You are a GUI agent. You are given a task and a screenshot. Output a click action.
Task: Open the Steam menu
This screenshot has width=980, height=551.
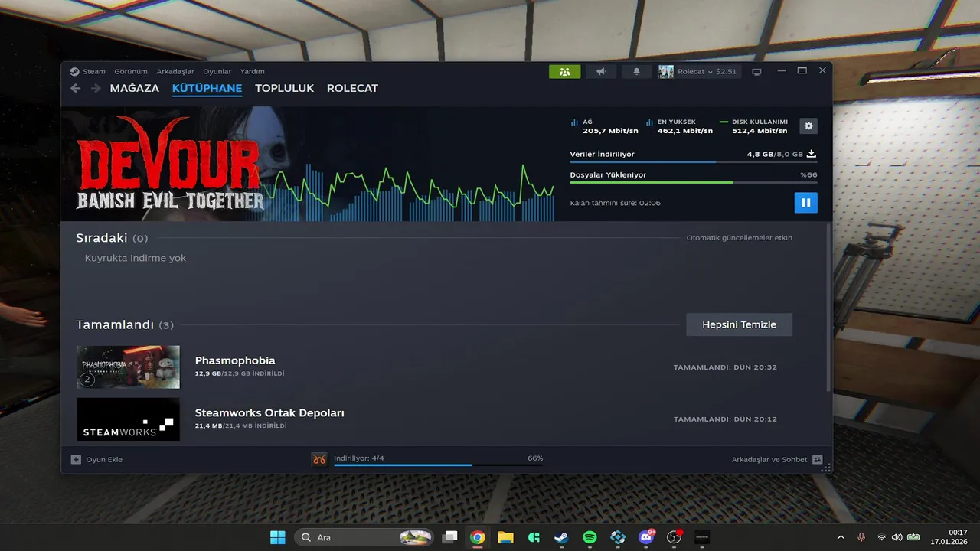click(94, 71)
